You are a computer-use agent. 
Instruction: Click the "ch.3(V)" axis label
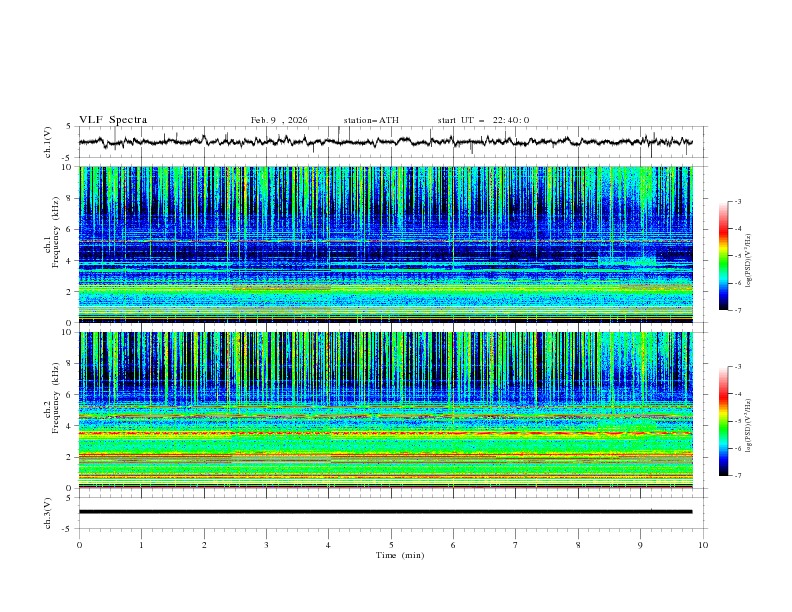(48, 513)
